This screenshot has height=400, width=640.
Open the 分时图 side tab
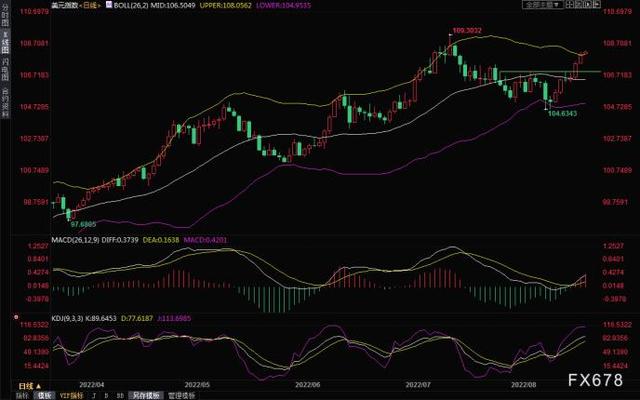coord(5,17)
